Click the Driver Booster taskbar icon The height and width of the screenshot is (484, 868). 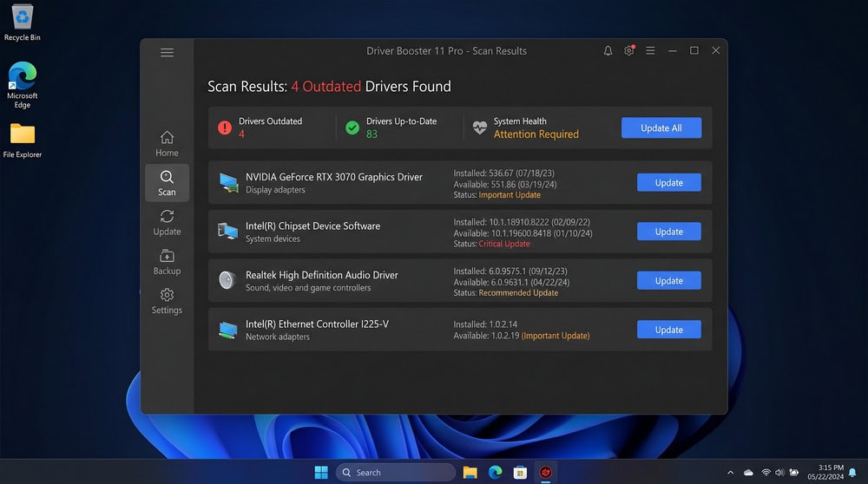pos(545,473)
